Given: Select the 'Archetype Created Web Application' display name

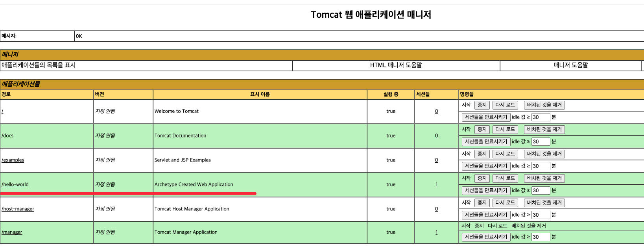Looking at the screenshot, I should (194, 184).
